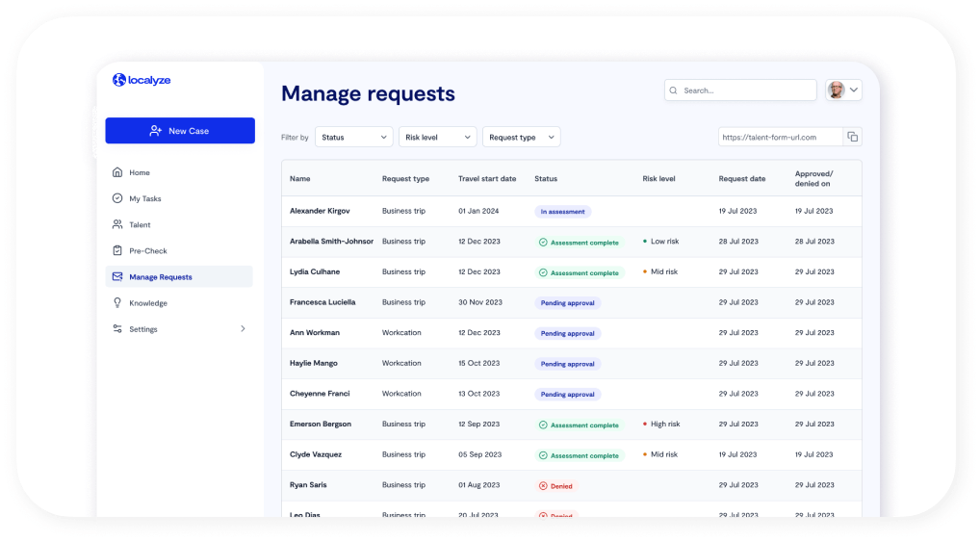Click the search magnifier icon
980x541 pixels.
click(673, 90)
